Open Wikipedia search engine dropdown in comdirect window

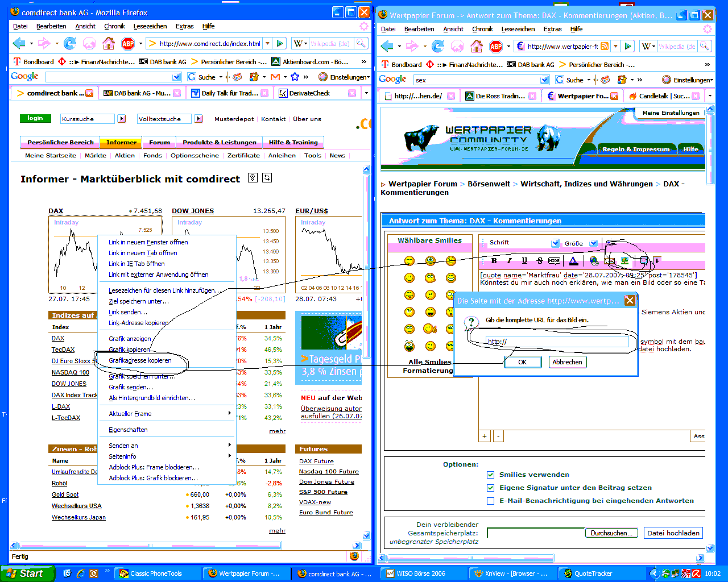(300, 43)
